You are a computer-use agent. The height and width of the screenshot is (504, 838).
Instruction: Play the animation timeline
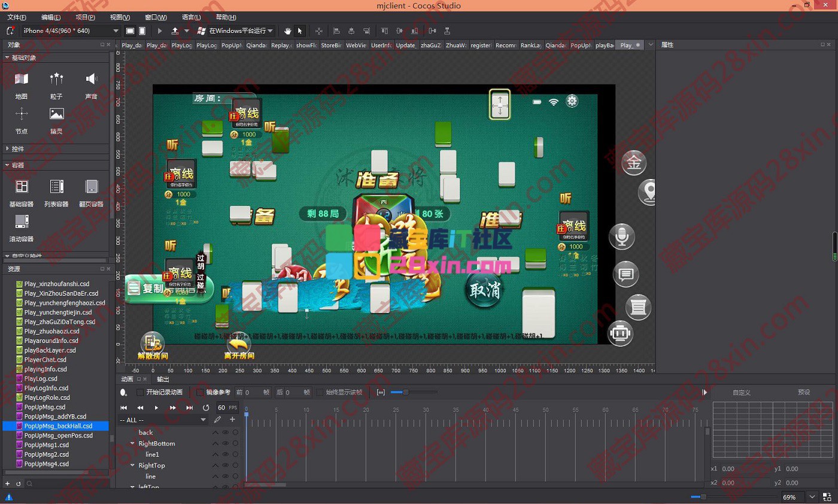pyautogui.click(x=157, y=408)
